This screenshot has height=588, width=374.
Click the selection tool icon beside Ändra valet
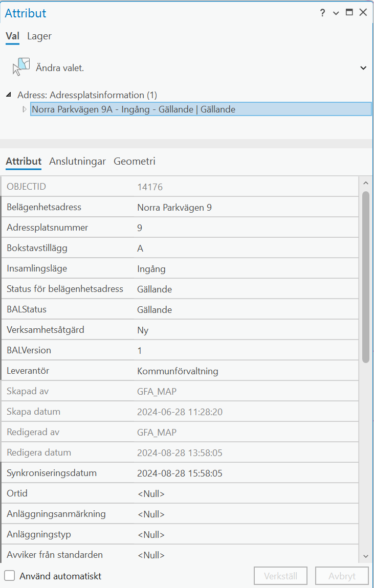pos(21,67)
